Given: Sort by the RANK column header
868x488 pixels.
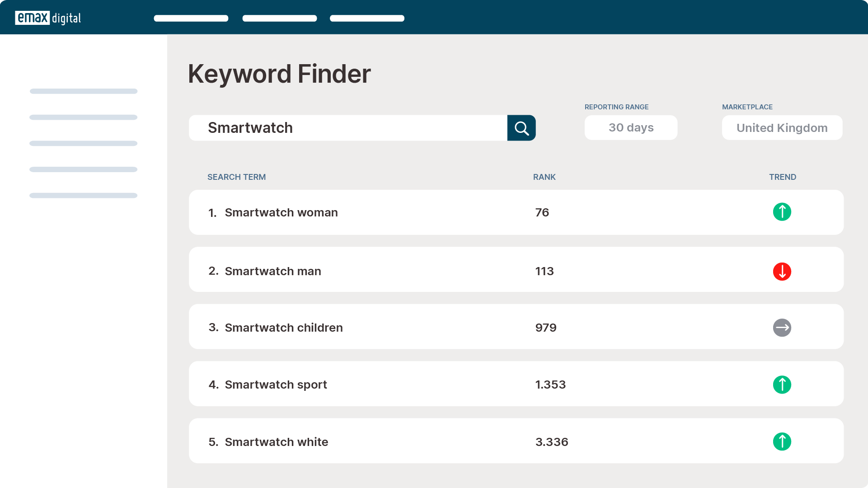Looking at the screenshot, I should click(x=544, y=177).
